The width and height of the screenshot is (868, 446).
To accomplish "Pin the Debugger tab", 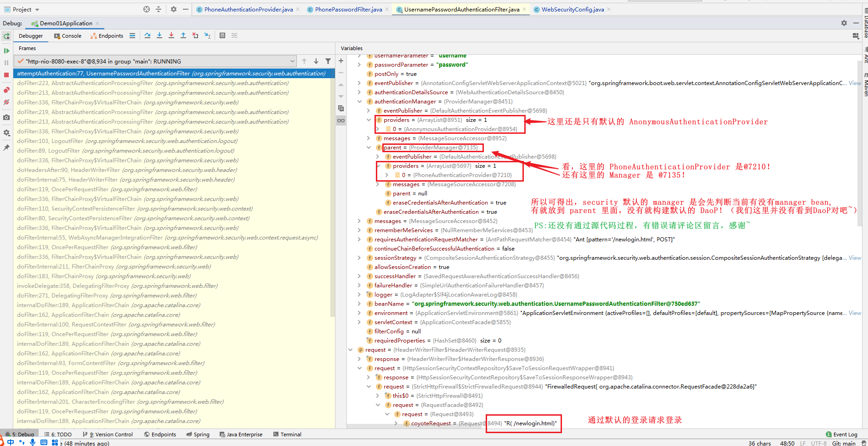I will tap(6, 147).
